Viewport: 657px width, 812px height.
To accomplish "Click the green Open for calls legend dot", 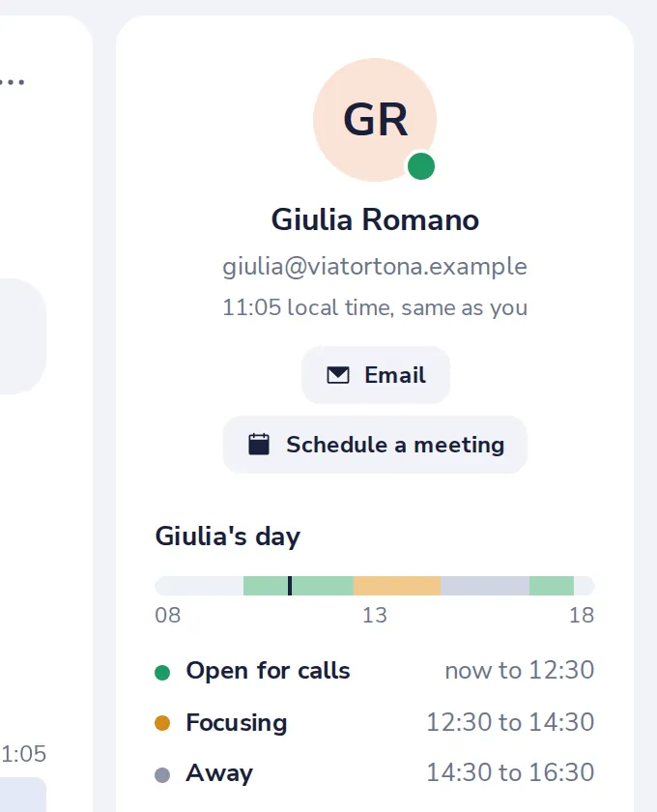I will (162, 672).
